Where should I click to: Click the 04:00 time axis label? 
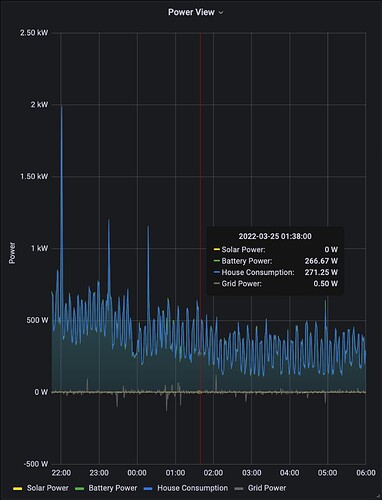(289, 473)
